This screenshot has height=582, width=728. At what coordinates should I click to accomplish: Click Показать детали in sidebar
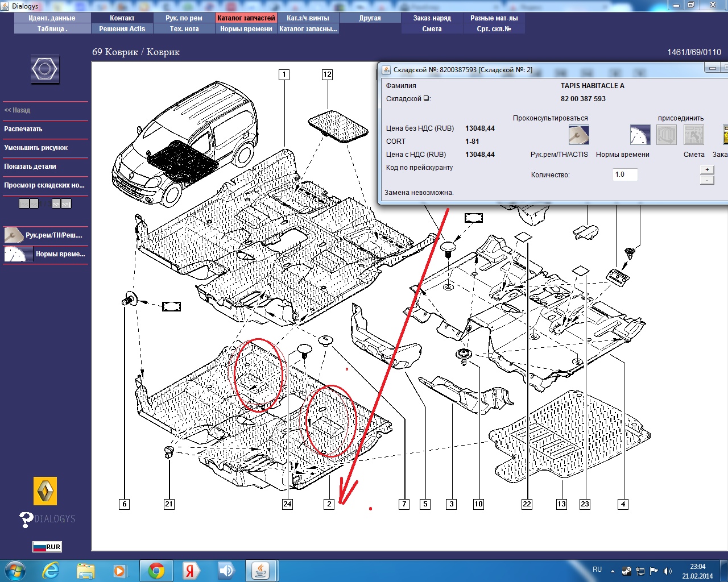[x=30, y=167]
